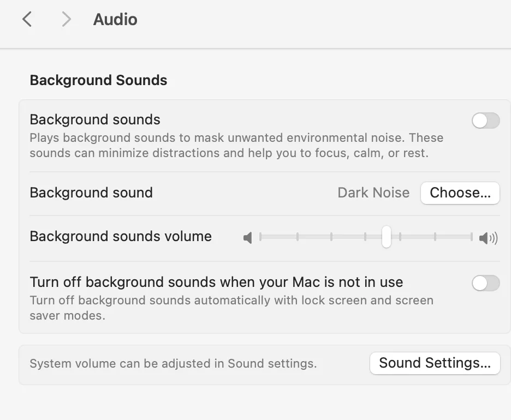Screen dimensions: 511x420
Task: Open background sound selection via Choose button
Action: tap(460, 193)
